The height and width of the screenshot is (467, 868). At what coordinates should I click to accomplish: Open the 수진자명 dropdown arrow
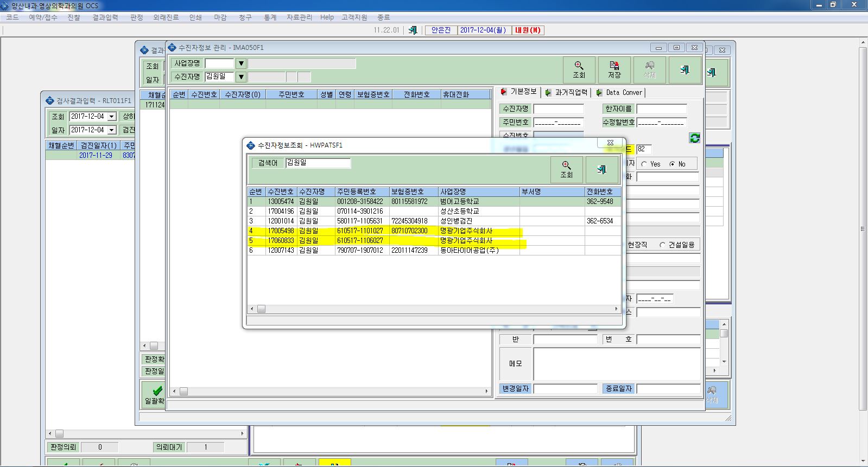click(x=242, y=77)
